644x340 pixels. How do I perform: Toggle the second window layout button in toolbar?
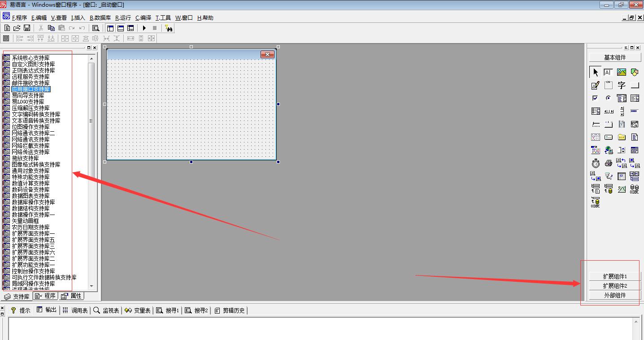click(120, 28)
